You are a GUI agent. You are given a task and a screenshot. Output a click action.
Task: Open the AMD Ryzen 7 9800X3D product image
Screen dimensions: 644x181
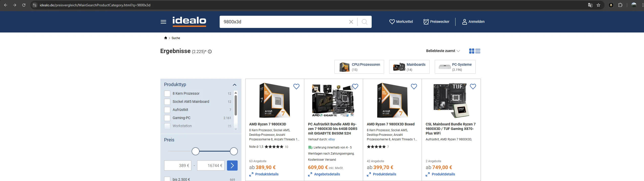275,100
